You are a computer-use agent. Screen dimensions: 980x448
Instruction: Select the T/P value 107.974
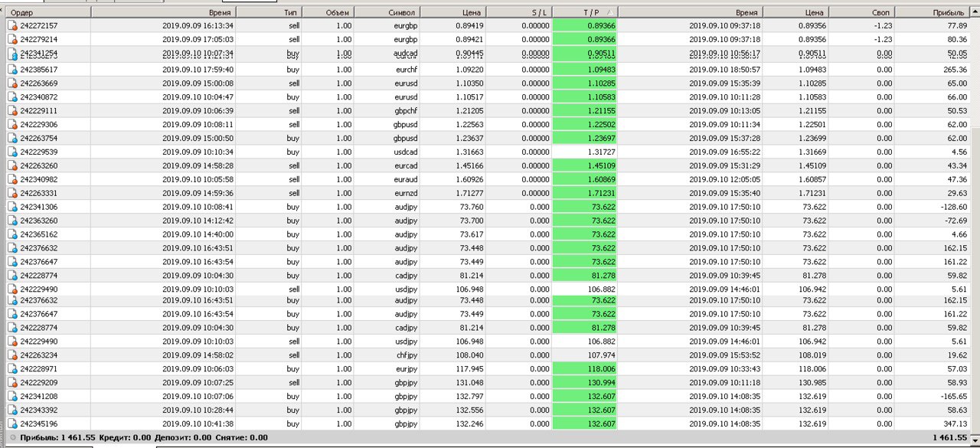pyautogui.click(x=602, y=355)
